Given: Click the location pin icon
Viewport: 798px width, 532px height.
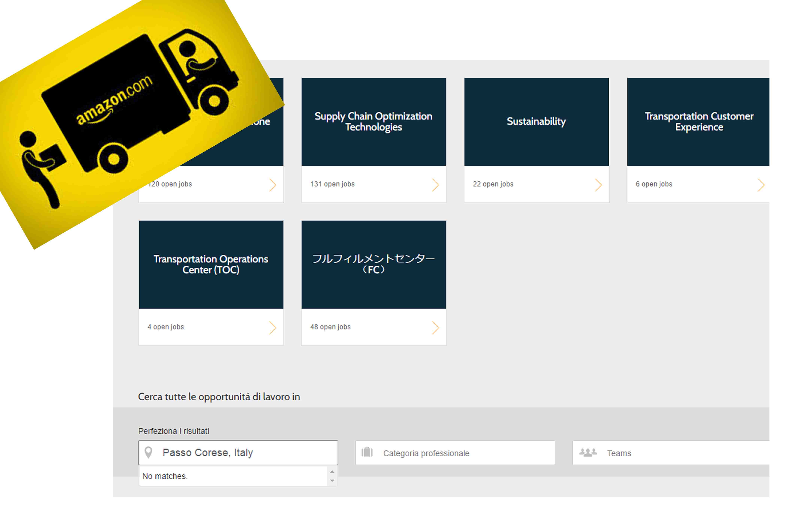Looking at the screenshot, I should [148, 453].
